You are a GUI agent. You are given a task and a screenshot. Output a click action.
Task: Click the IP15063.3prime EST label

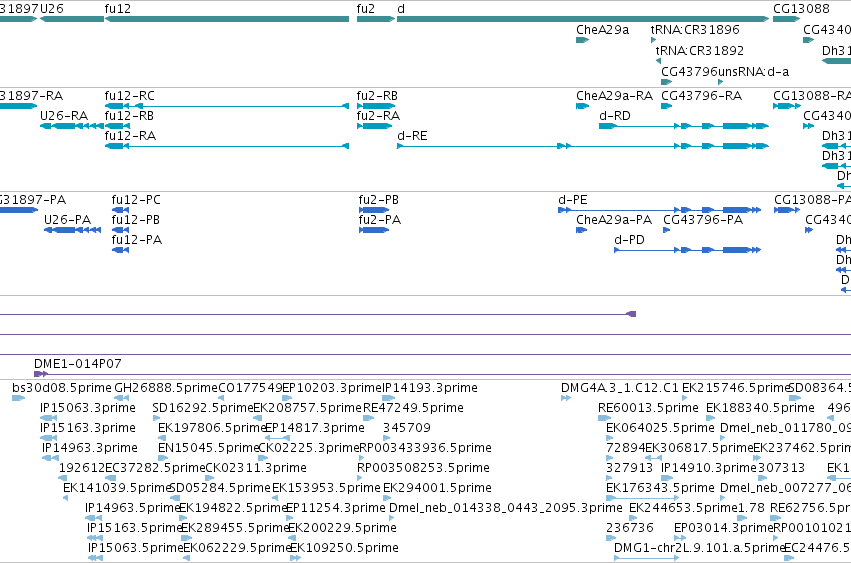click(x=88, y=408)
